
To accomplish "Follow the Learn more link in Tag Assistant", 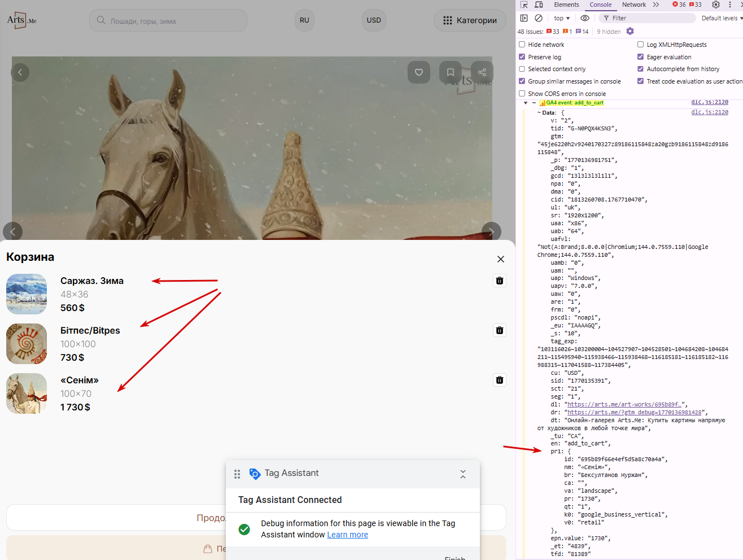I will click(x=347, y=535).
